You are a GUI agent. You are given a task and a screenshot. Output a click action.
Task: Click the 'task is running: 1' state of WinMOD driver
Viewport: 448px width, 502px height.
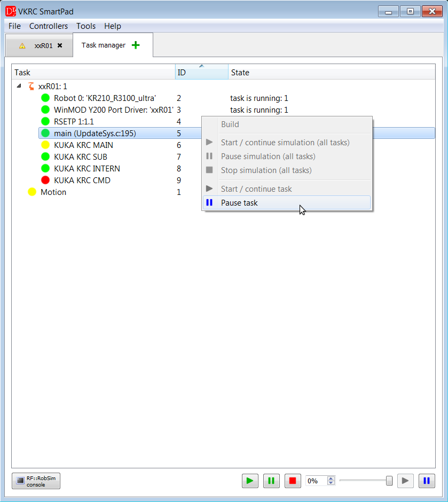coord(259,110)
